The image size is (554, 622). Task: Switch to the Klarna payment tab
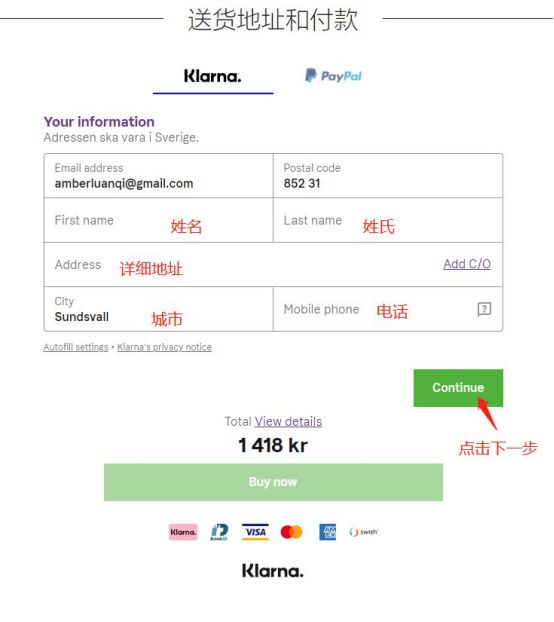(213, 76)
